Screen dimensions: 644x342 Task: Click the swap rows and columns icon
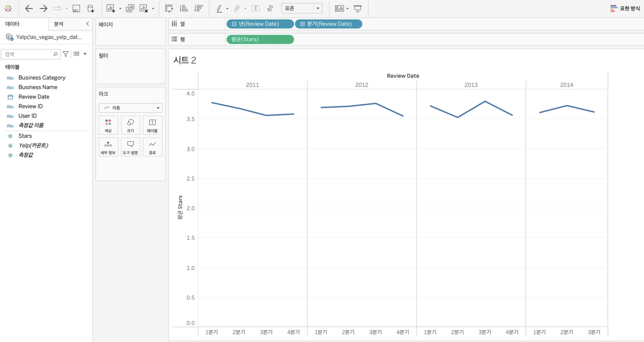click(x=169, y=9)
